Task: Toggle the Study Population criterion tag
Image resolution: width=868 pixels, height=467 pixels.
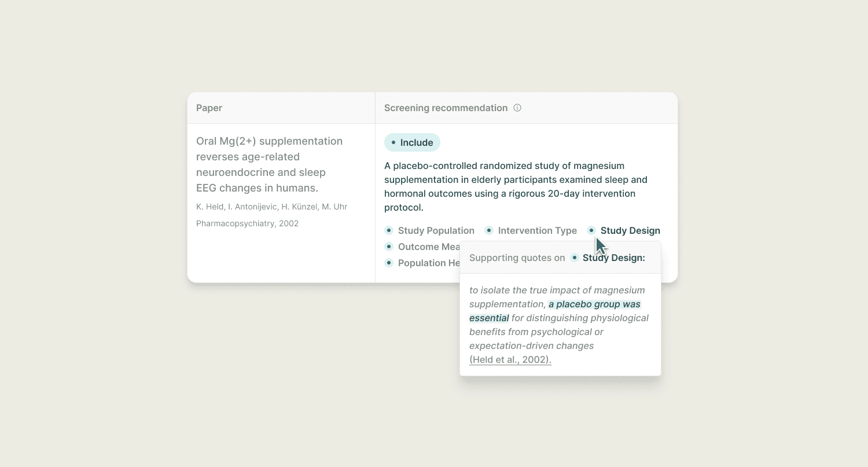Action: [x=436, y=230]
